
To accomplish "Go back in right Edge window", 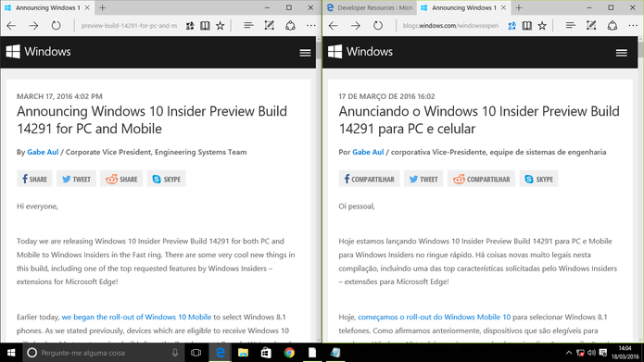I will pos(333,25).
